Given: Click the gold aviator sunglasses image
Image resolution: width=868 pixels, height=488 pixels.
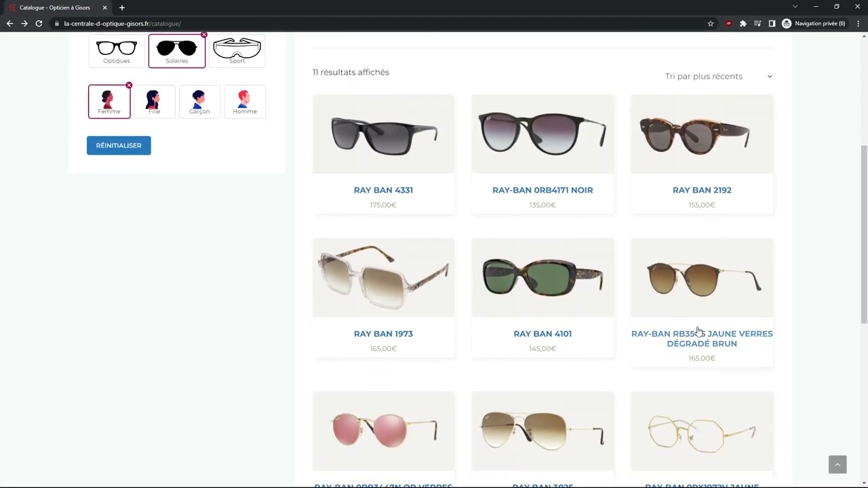Looking at the screenshot, I should click(542, 431).
